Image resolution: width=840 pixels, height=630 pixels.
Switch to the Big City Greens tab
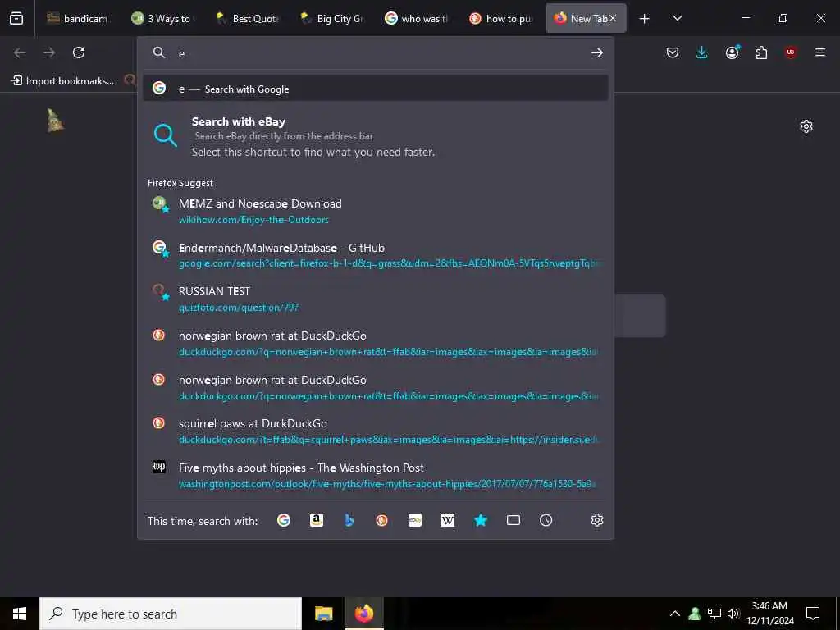coord(332,19)
